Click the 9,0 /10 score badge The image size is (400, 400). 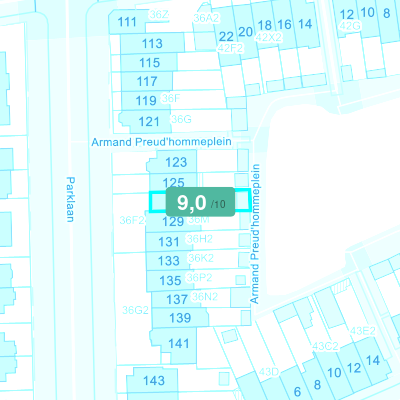click(200, 202)
